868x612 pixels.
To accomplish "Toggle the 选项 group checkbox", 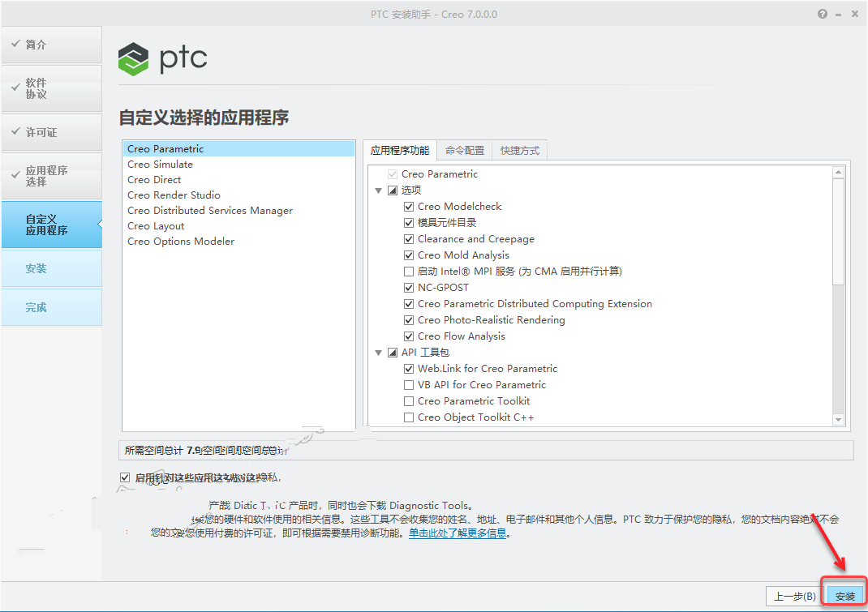I will click(x=393, y=190).
